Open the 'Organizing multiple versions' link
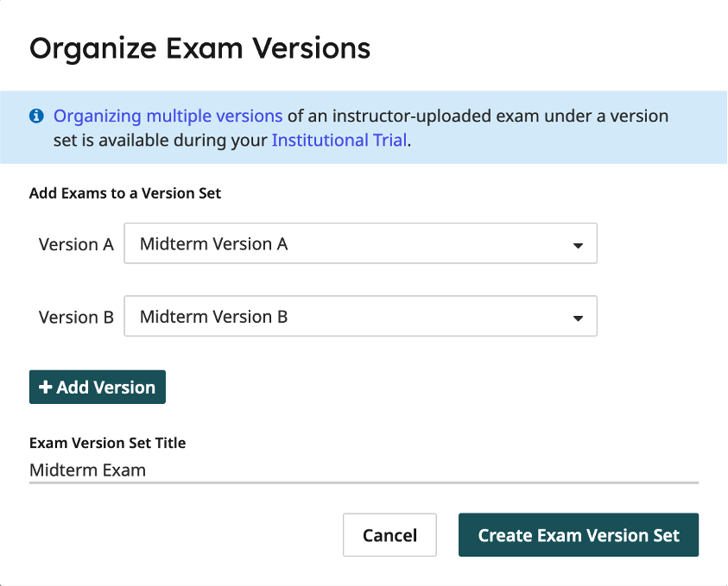Viewport: 728px width, 586px height. pos(168,116)
